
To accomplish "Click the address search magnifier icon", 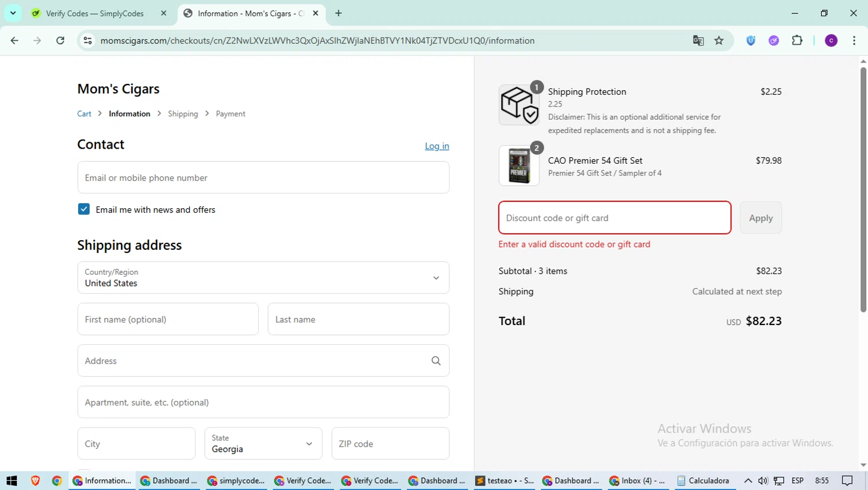I will click(436, 361).
